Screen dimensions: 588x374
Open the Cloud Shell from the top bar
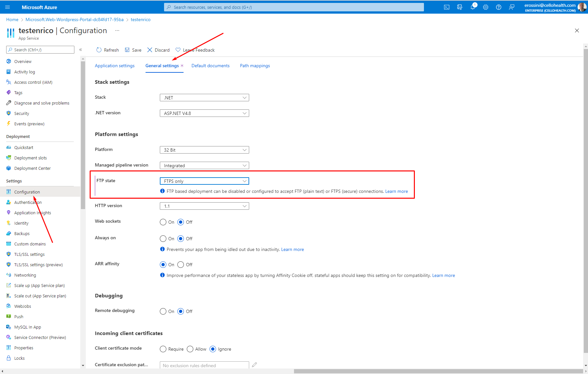(447, 7)
